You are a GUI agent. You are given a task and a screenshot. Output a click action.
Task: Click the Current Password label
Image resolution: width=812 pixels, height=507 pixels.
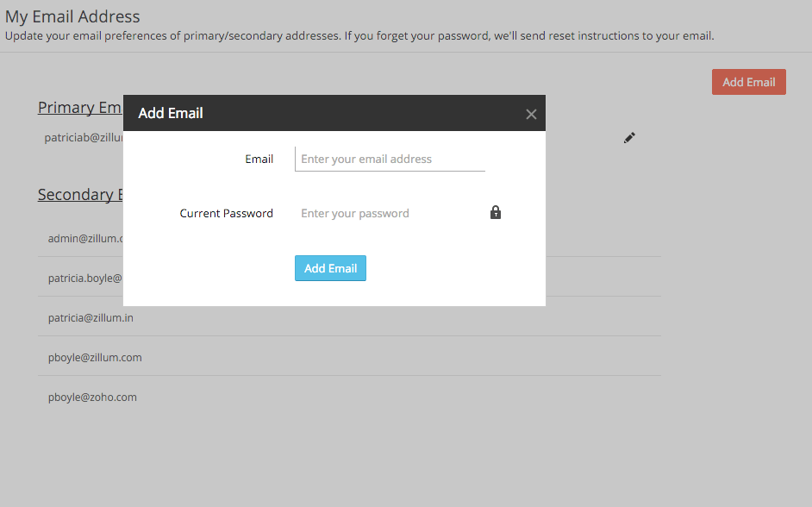pos(226,213)
